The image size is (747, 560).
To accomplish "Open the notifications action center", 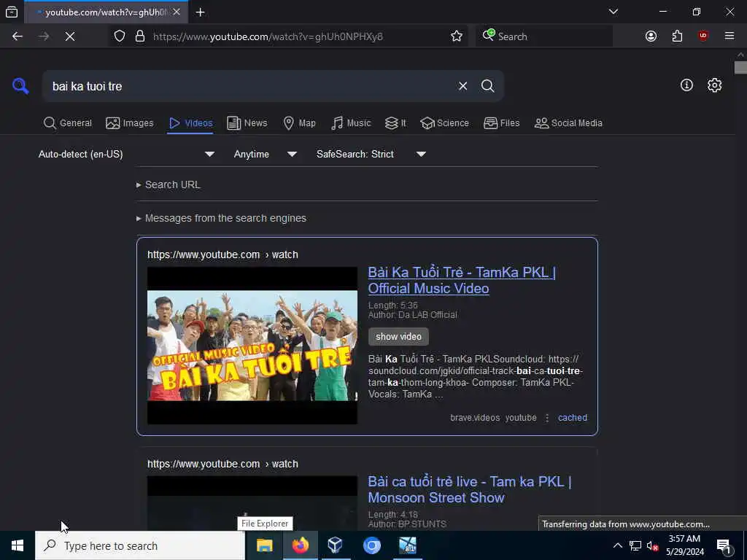I will tap(724, 545).
